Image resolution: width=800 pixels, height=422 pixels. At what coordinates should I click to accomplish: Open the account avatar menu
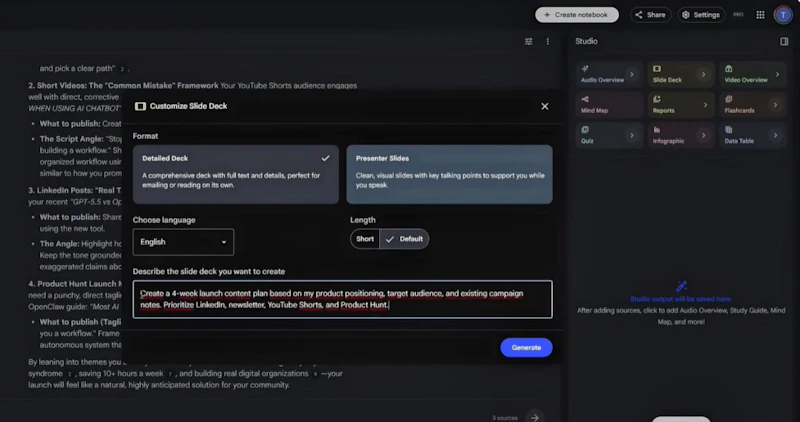[x=783, y=15]
